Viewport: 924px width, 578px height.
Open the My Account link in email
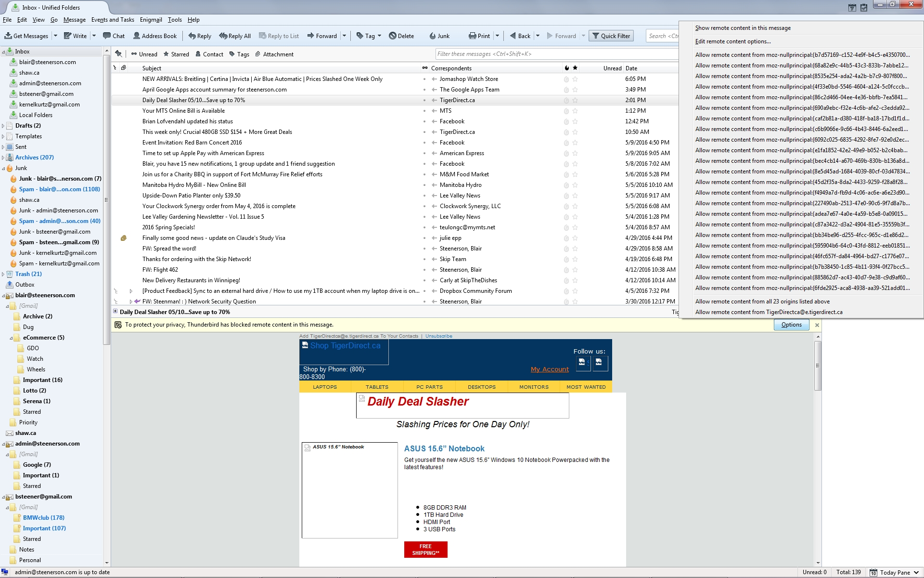[x=550, y=369]
